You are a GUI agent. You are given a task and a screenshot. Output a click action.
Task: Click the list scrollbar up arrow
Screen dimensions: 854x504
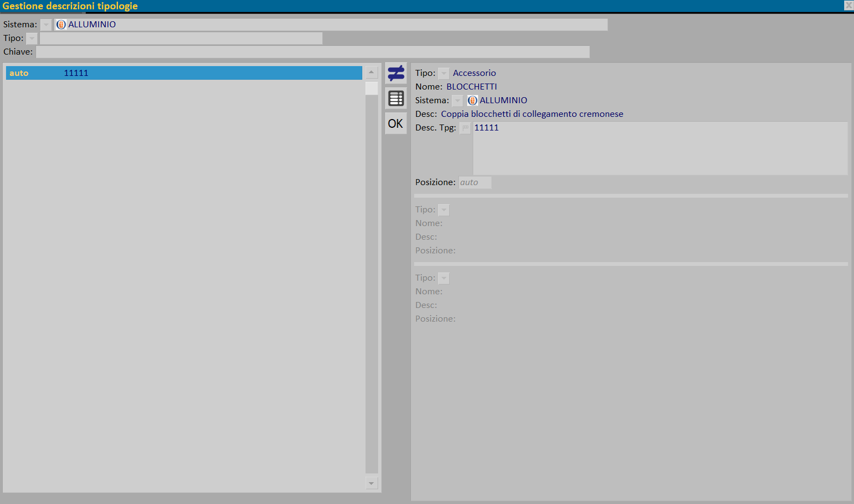tap(372, 72)
